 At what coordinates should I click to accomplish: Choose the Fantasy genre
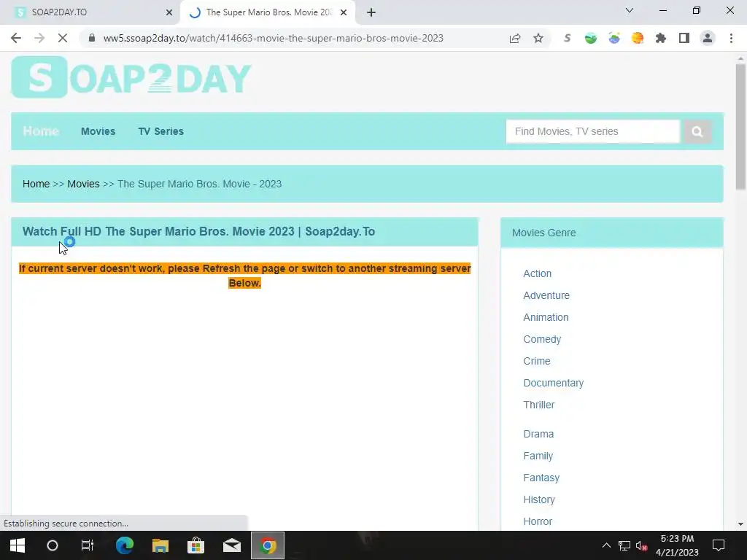[541, 478]
